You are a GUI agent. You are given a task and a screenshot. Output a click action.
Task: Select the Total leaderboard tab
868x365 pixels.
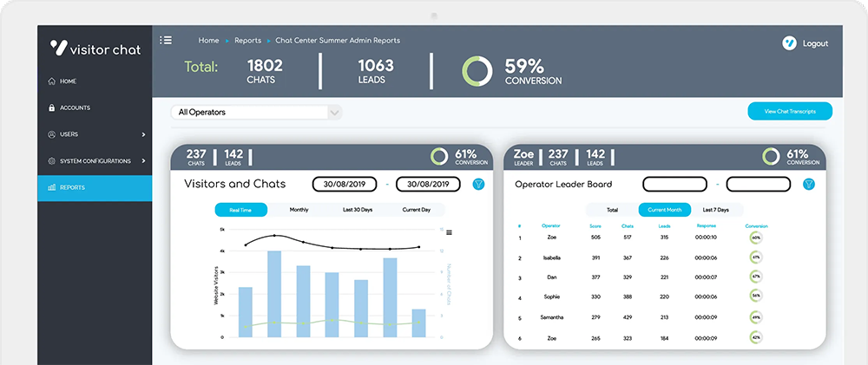click(x=612, y=210)
